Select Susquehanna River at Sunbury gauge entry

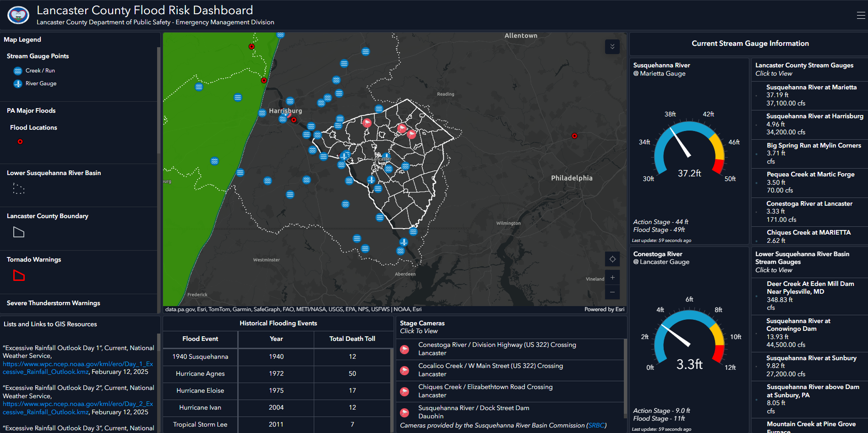click(811, 366)
